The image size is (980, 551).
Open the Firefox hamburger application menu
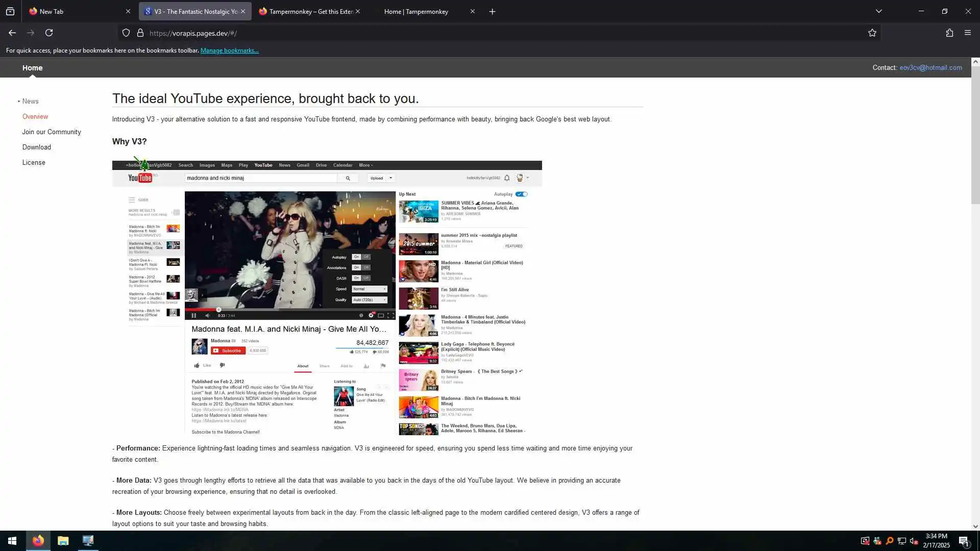pos(967,33)
